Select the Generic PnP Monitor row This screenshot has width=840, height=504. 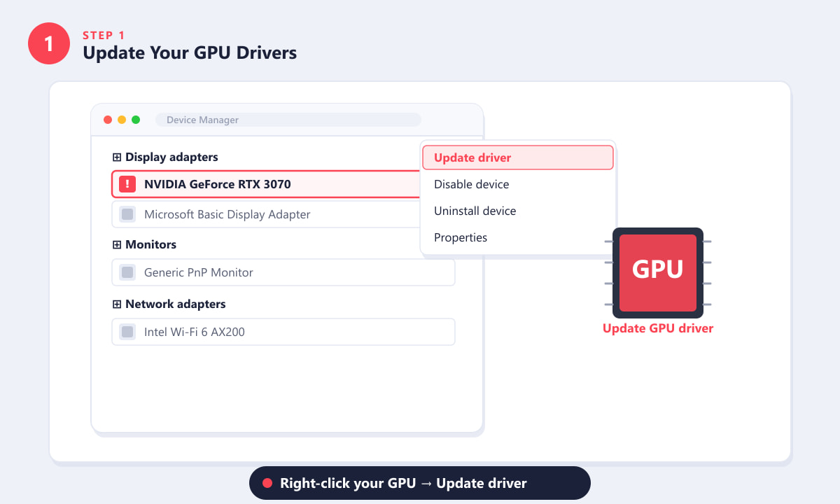(x=283, y=272)
